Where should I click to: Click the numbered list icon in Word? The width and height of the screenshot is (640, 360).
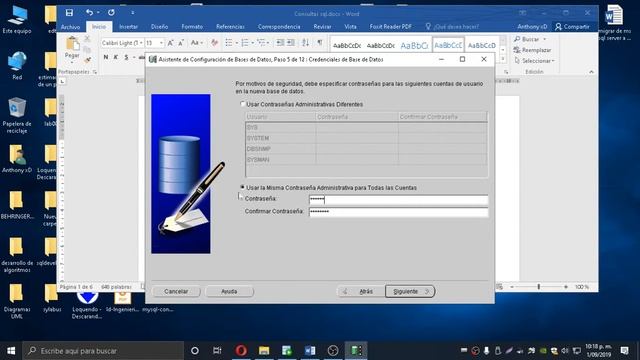pyautogui.click(x=245, y=43)
